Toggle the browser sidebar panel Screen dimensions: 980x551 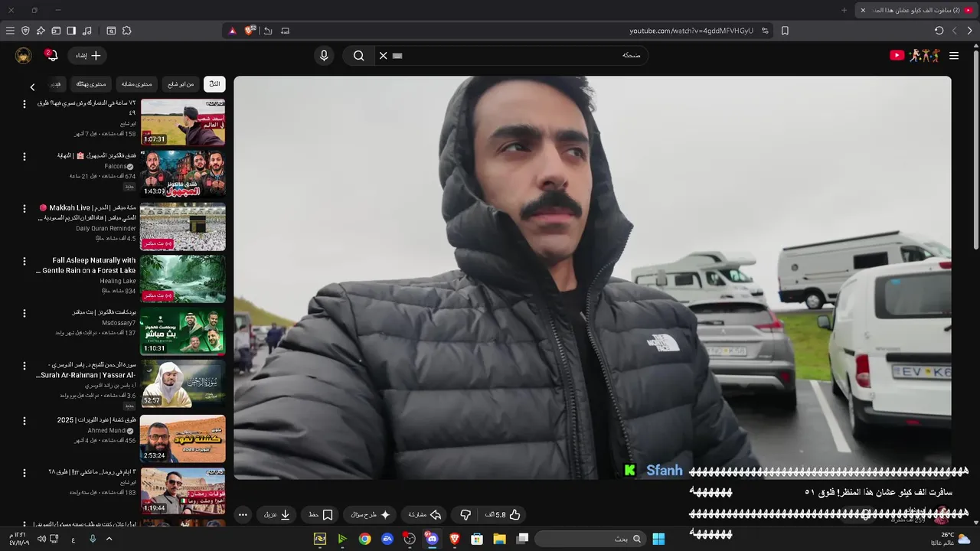(71, 31)
